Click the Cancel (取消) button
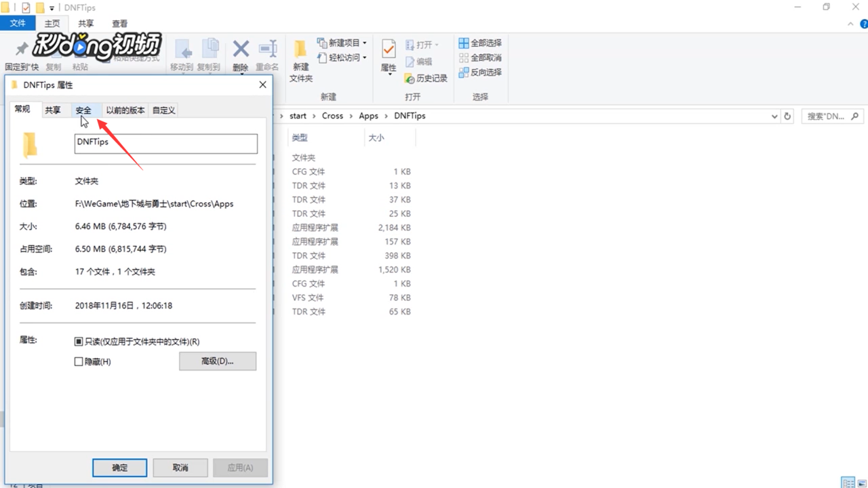The height and width of the screenshot is (488, 868). coord(180,468)
